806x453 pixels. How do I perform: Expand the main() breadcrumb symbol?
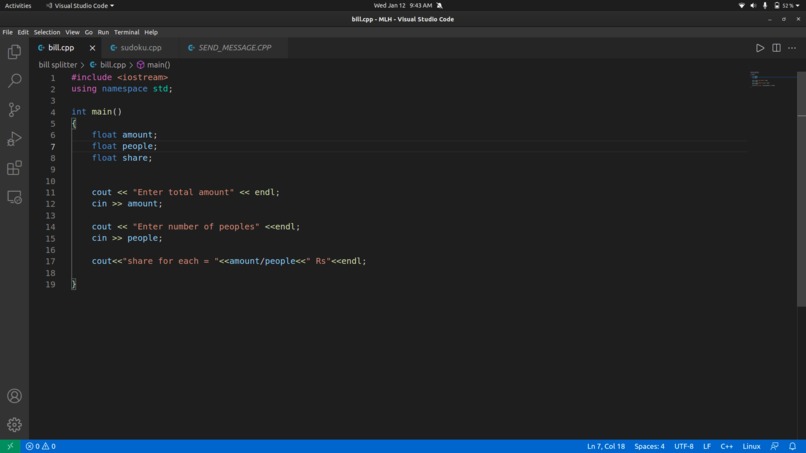pos(154,65)
